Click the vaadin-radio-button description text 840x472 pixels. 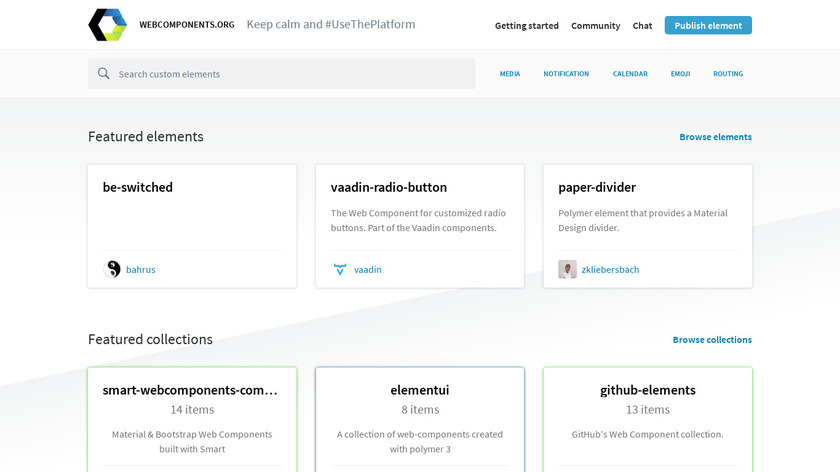[418, 220]
